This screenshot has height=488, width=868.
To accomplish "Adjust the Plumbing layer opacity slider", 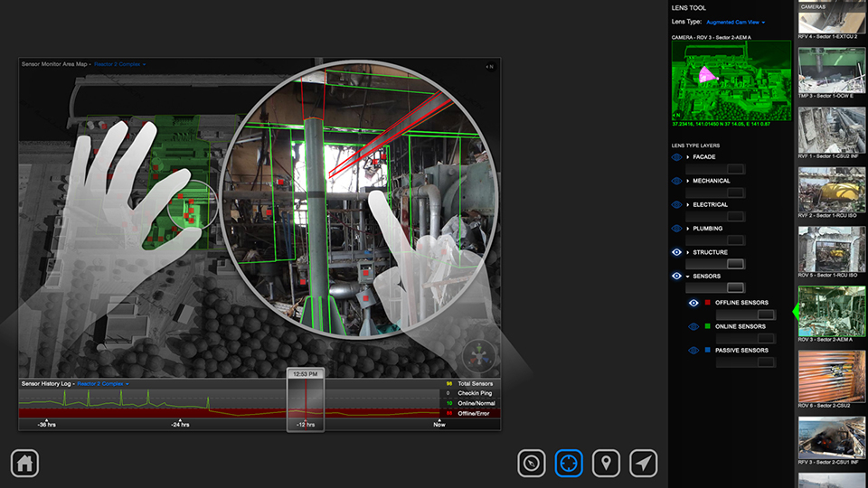I will pos(715,240).
